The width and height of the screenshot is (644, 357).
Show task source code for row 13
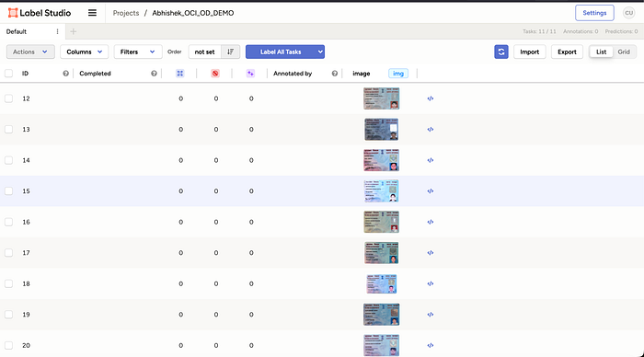coord(431,130)
